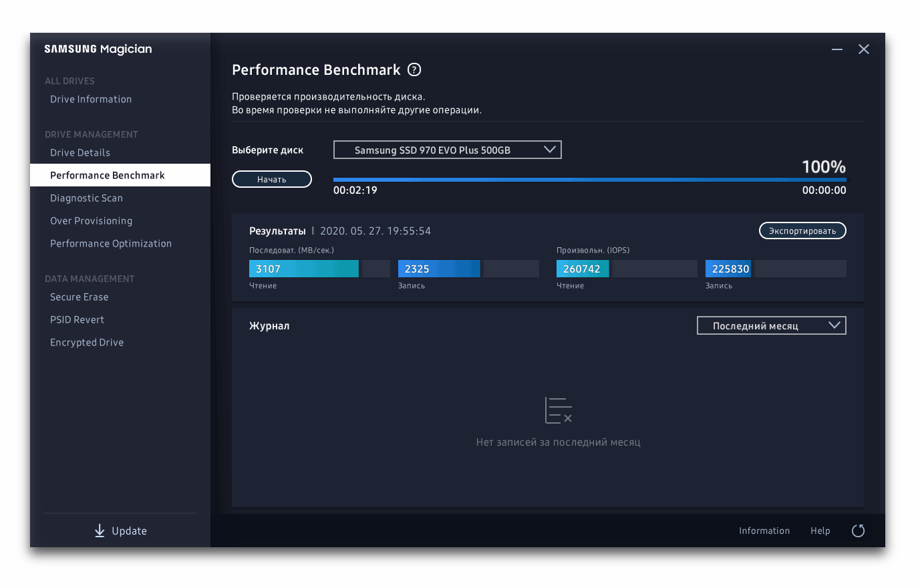Screen dimensions: 914x588
Task: Click the refresh icon in footer
Action: tap(859, 531)
